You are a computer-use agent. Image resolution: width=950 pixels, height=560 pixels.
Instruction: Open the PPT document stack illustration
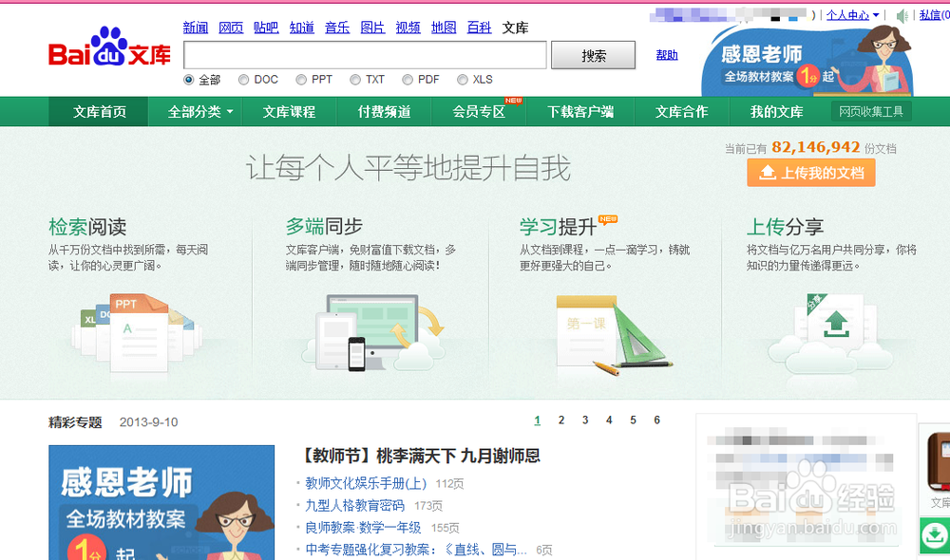[137, 332]
